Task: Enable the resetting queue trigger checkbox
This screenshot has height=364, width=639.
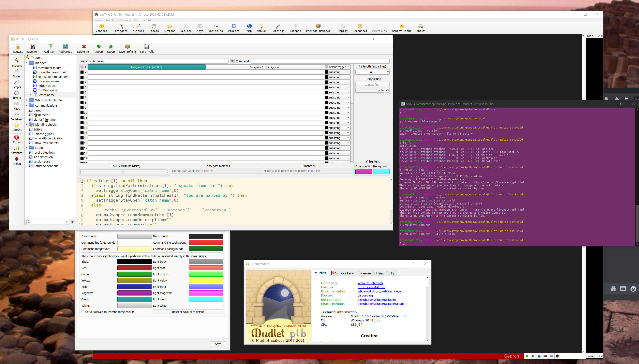Action: (x=35, y=90)
